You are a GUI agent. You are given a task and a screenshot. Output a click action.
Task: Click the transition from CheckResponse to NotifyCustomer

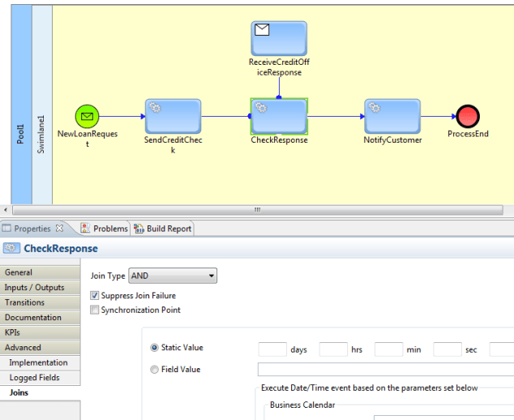(336, 116)
